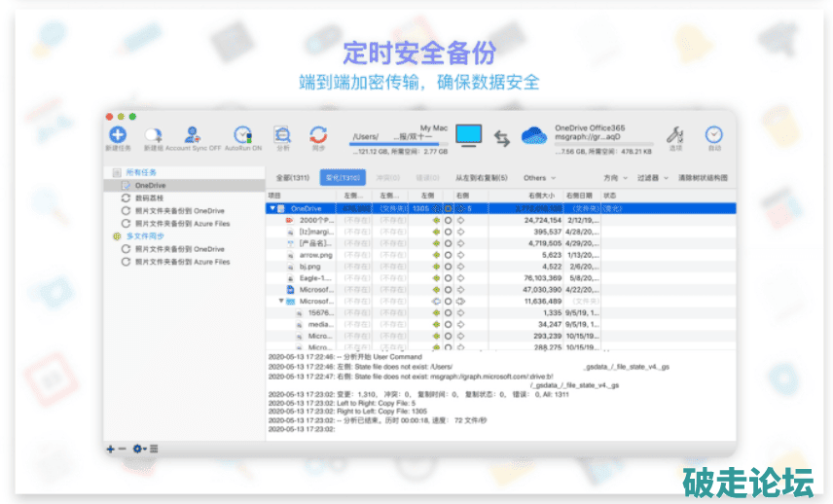Viewport: 833px width, 504px height.
Task: Set Eagle-1... row to do-nothing circle
Action: (x=448, y=278)
